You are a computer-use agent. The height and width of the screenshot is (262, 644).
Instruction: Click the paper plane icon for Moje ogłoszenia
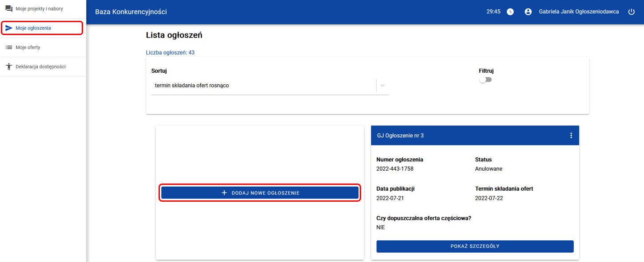(8, 28)
